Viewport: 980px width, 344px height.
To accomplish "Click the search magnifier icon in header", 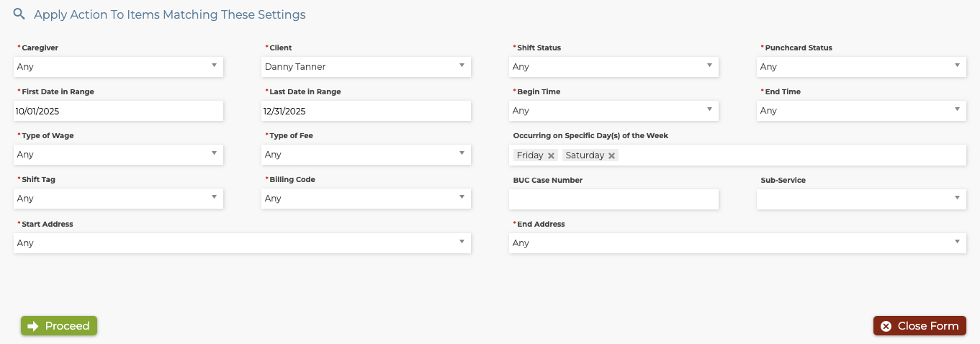I will click(19, 14).
